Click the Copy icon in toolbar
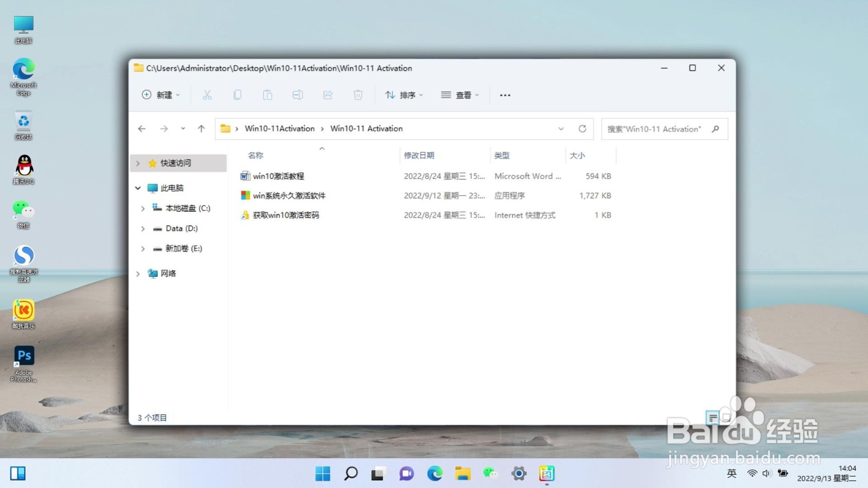The height and width of the screenshot is (488, 868). point(237,95)
